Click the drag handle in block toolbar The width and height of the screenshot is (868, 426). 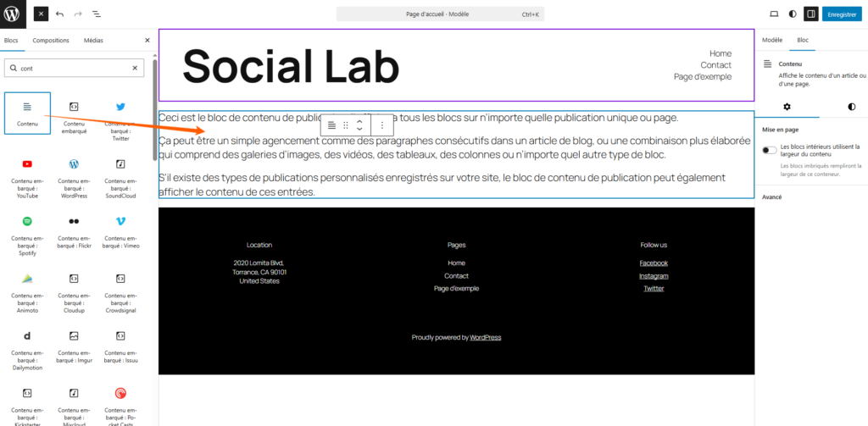click(x=346, y=125)
